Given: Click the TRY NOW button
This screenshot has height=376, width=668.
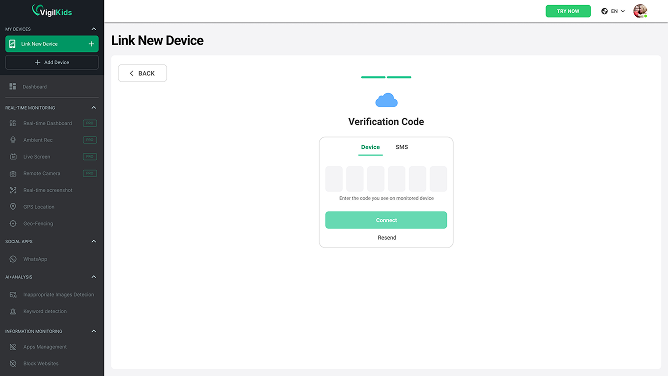Looking at the screenshot, I should point(568,11).
